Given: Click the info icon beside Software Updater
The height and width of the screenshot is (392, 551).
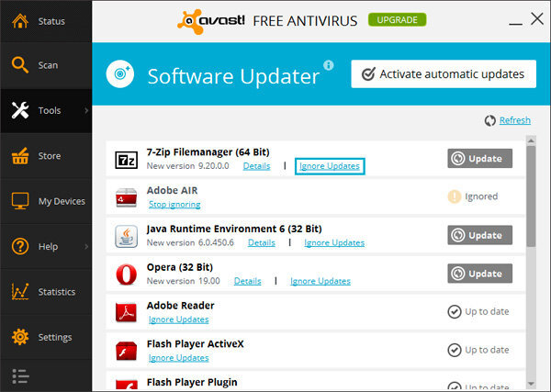Looking at the screenshot, I should tap(329, 65).
